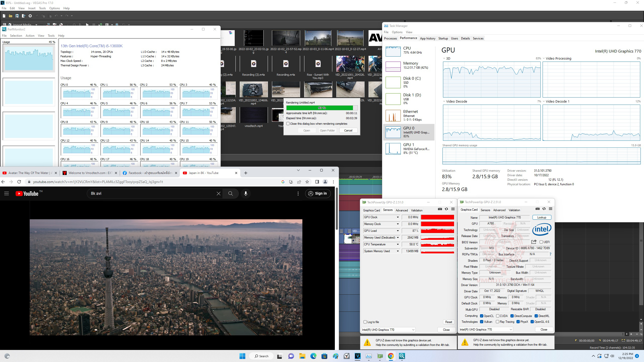
Task: Enable 'Close this dialog box when rendering completes'
Action: pos(288,124)
